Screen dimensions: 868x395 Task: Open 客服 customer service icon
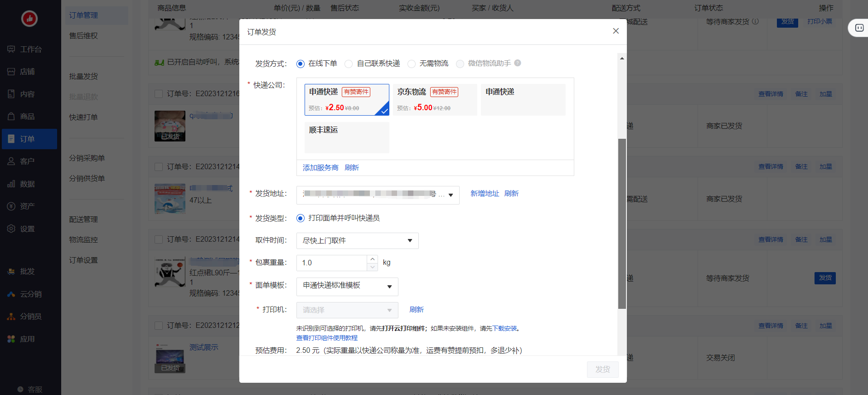point(20,389)
